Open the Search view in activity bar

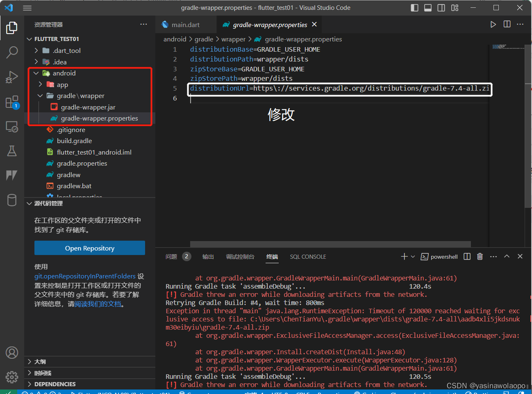(x=12, y=52)
